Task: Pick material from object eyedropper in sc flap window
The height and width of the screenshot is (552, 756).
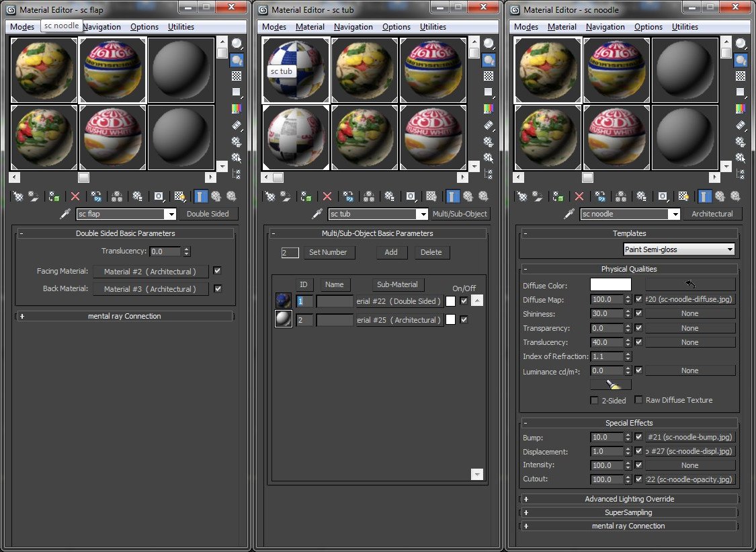Action: pos(65,214)
